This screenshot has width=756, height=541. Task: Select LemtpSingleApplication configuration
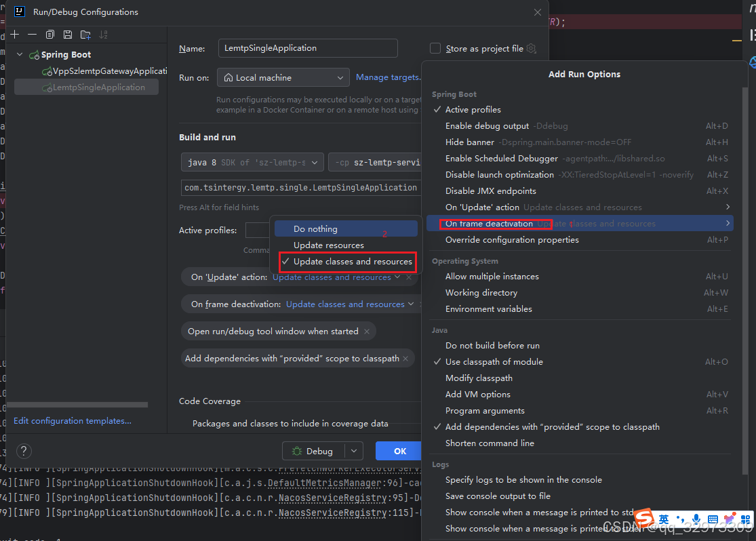click(x=86, y=87)
